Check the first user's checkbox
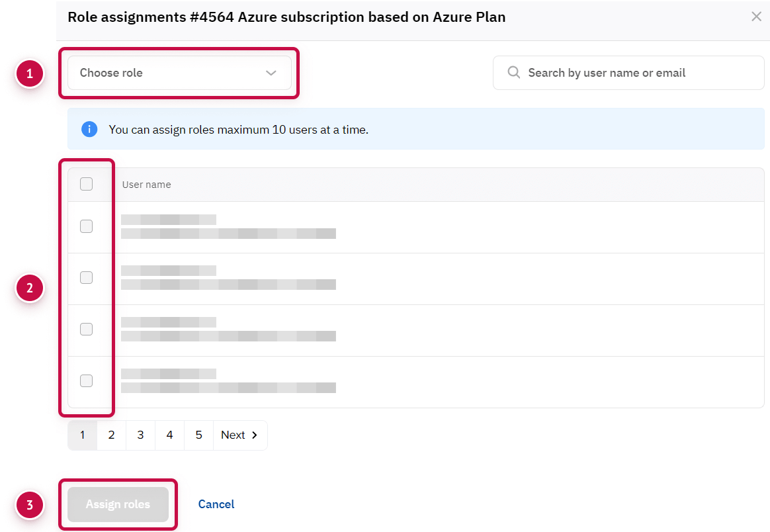 (86, 226)
